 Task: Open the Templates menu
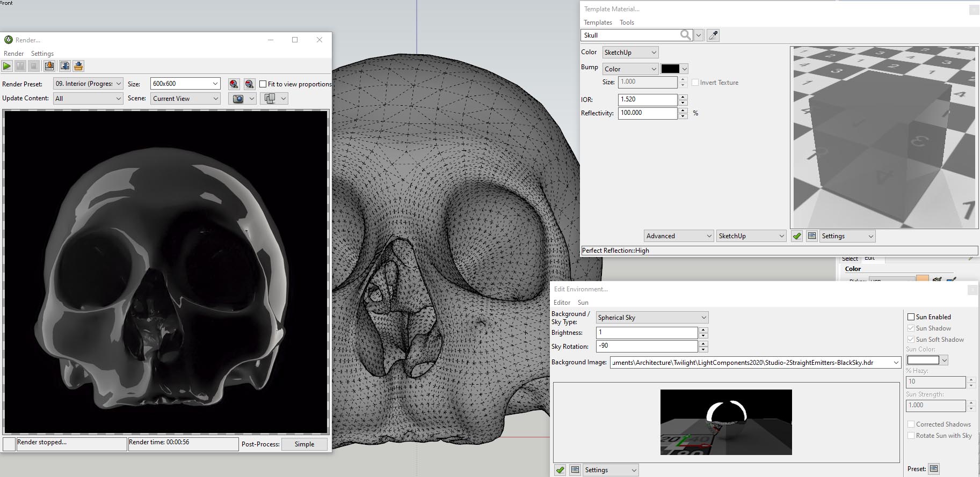point(598,23)
